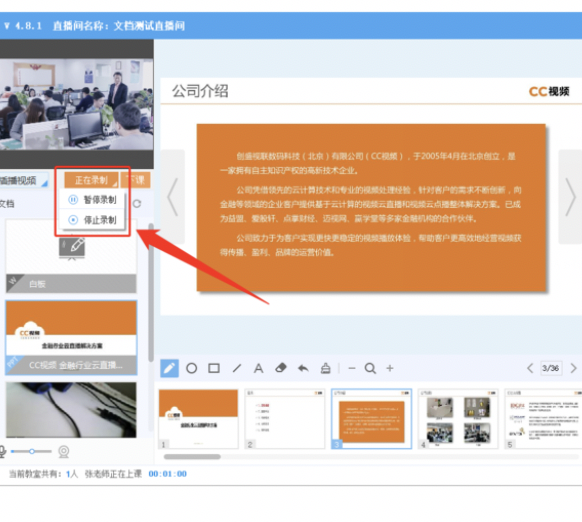Open the 正在录制 recording dropdown
582x522 pixels.
pos(91,180)
